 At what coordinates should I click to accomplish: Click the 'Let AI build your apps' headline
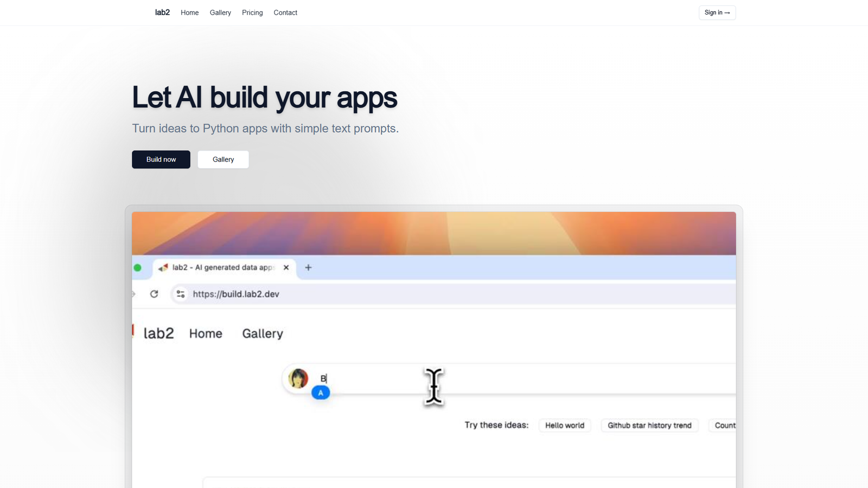265,98
